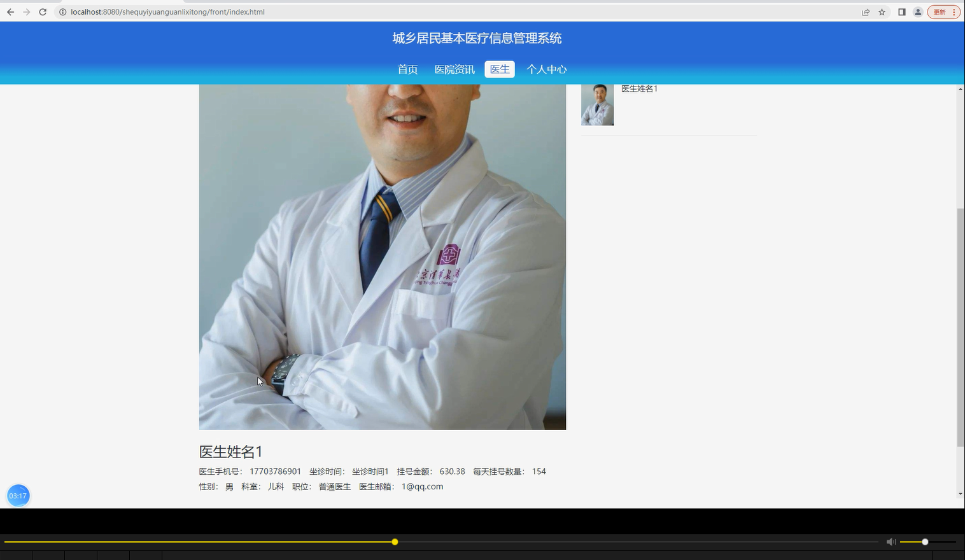
Task: Expand the 个人中心 navigation entry
Action: point(546,69)
